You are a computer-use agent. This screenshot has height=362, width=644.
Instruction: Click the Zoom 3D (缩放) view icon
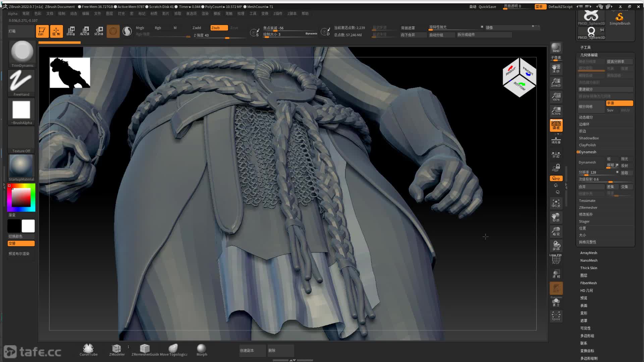(556, 231)
